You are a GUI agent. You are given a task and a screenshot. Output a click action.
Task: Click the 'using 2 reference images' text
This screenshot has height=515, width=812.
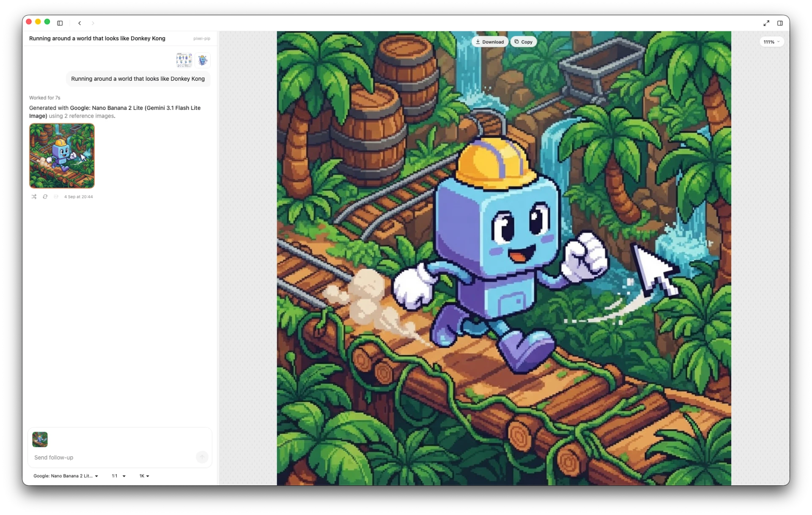pos(81,116)
